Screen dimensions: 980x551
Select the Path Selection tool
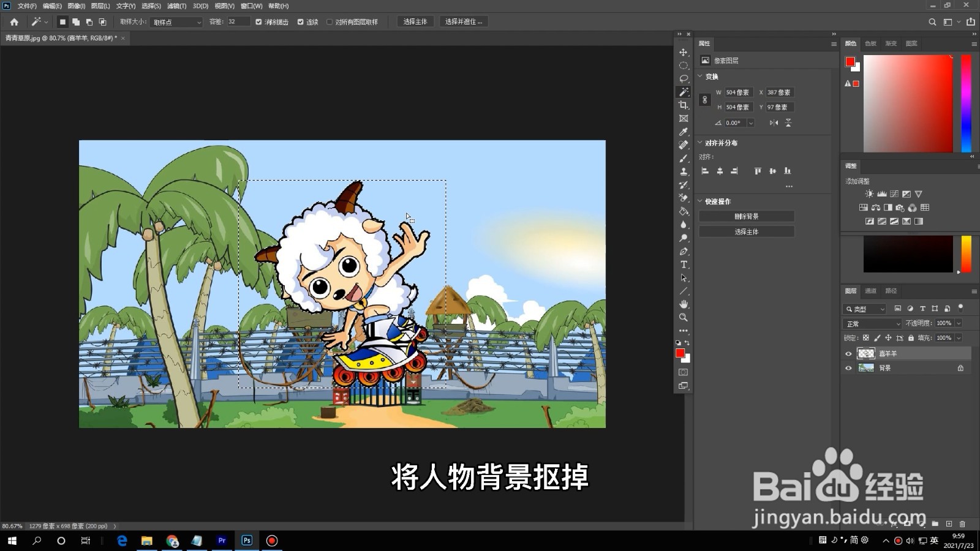pyautogui.click(x=684, y=277)
